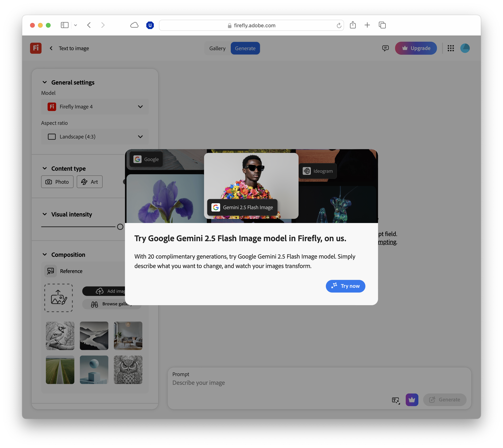Click the Add image button
The width and height of the screenshot is (503, 448).
point(104,291)
